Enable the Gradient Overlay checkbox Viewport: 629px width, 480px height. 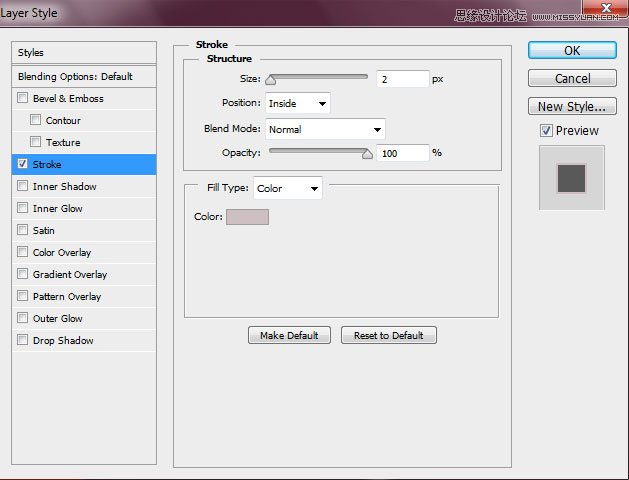(x=22, y=274)
